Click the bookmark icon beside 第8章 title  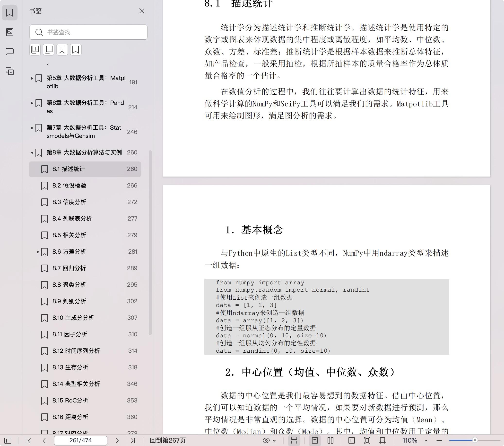pos(39,153)
